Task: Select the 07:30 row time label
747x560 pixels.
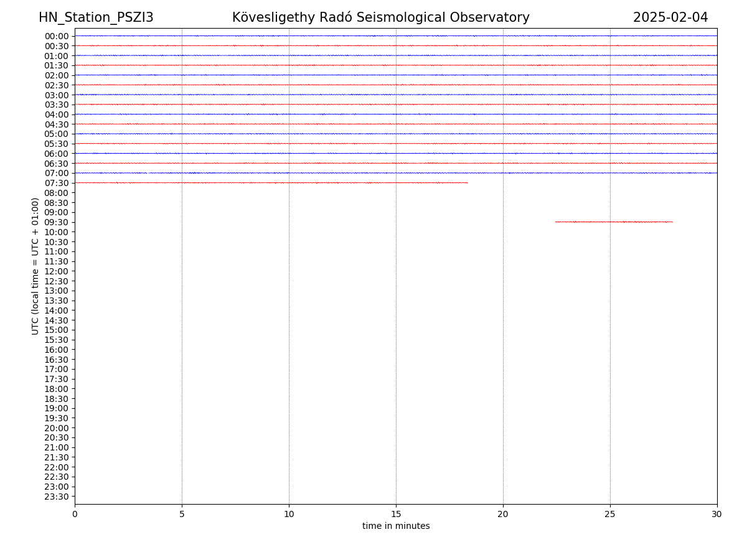Action: point(57,183)
